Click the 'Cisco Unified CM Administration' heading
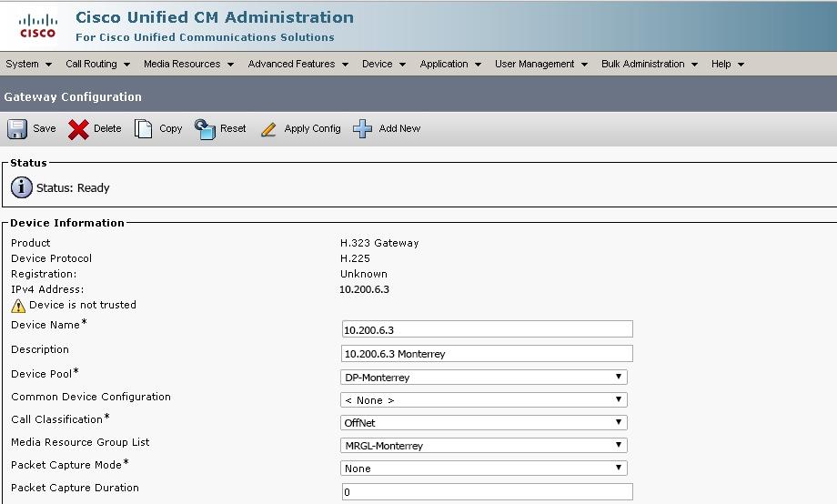837x504 pixels. click(215, 17)
